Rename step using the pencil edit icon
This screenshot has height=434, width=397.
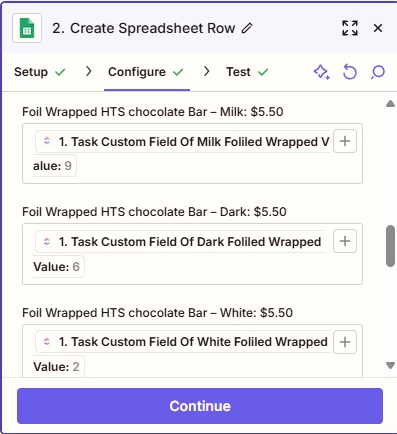(247, 28)
